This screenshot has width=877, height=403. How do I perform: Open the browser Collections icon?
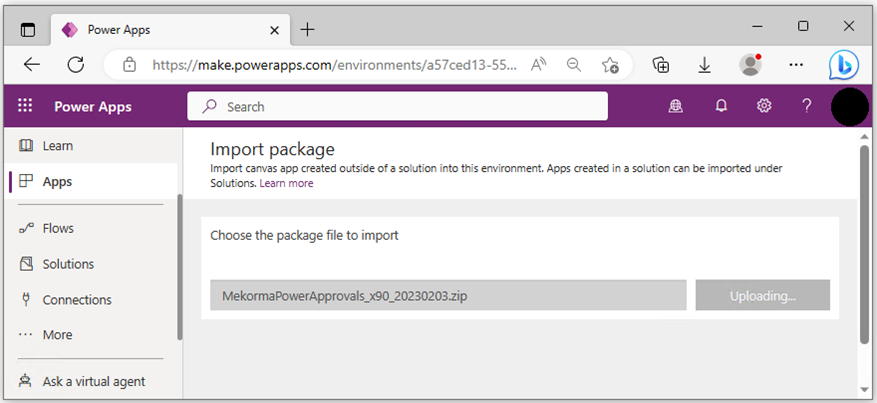[660, 64]
